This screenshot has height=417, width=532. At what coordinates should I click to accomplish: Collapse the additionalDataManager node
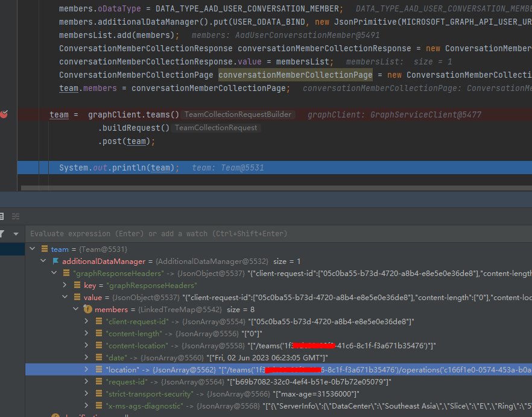point(43,261)
